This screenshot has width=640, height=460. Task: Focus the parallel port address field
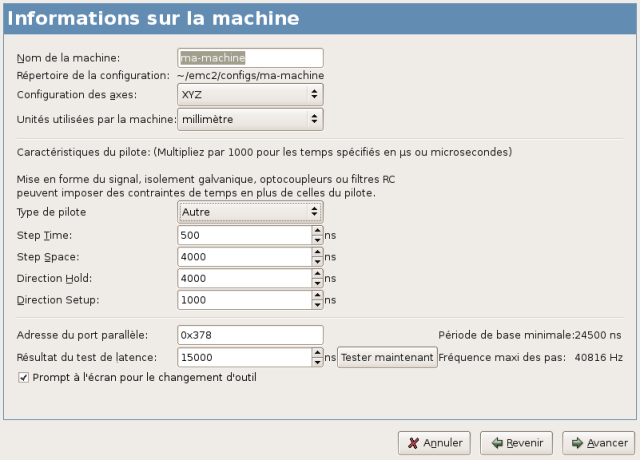click(x=250, y=334)
